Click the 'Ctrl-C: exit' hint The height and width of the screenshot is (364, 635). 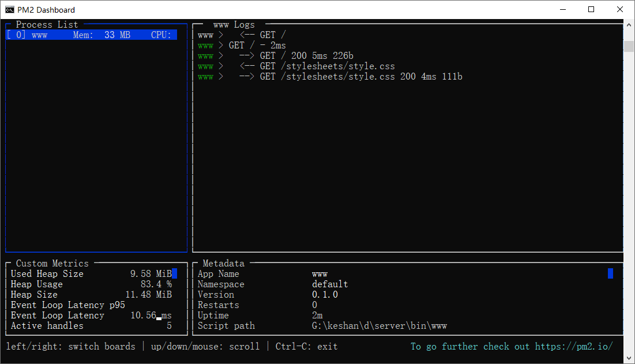click(x=307, y=346)
